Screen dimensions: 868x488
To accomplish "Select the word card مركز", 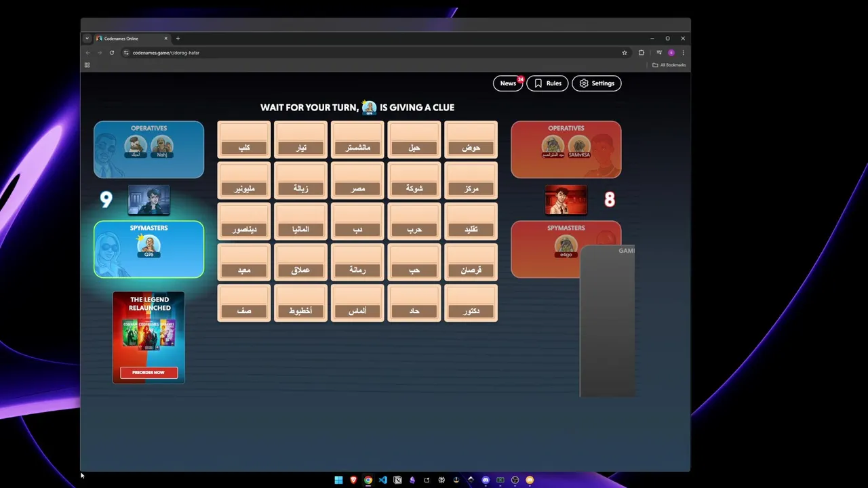I will tap(471, 180).
